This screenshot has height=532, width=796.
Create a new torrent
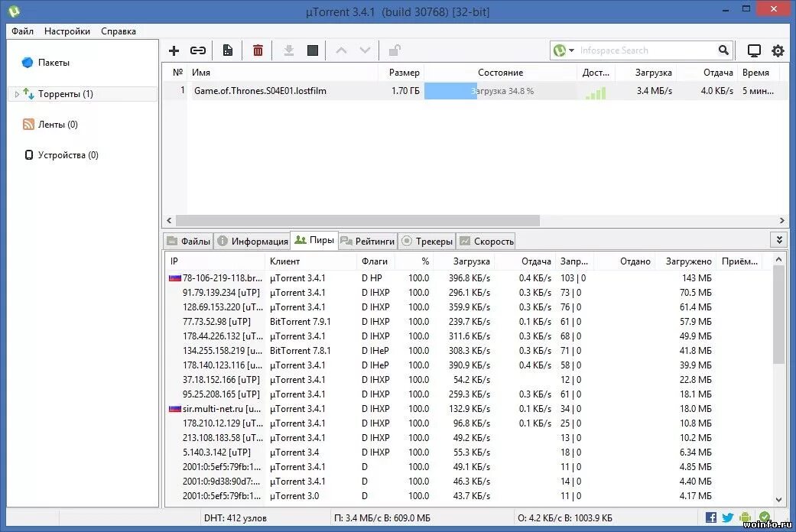click(x=227, y=50)
